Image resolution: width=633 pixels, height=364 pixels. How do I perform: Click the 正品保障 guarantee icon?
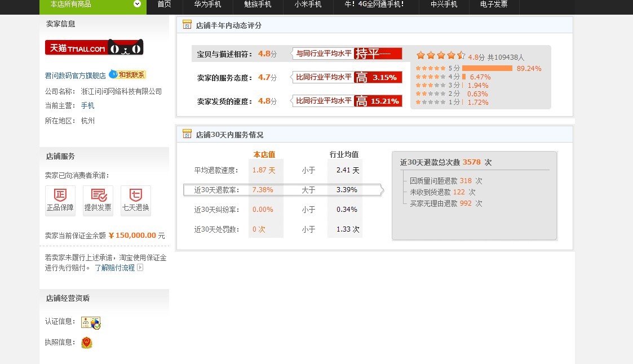pos(60,201)
